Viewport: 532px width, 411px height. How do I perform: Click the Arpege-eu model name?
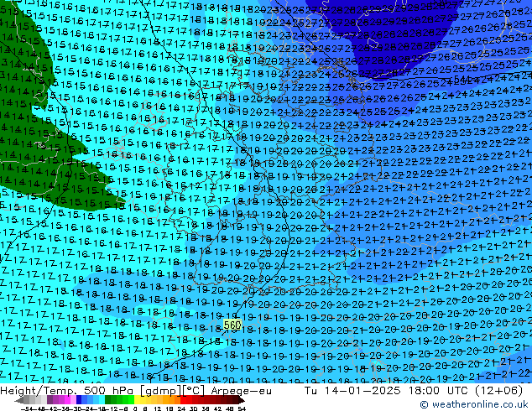pyautogui.click(x=241, y=391)
